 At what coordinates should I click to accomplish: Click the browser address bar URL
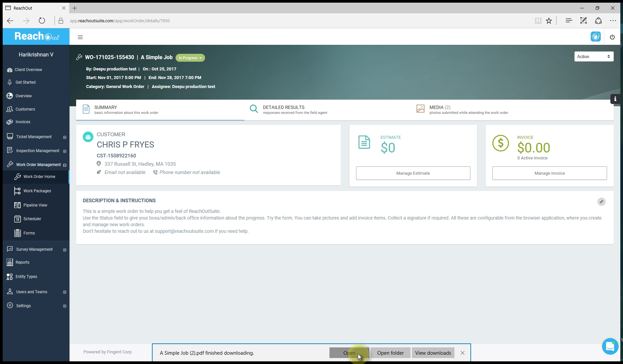pos(120,21)
